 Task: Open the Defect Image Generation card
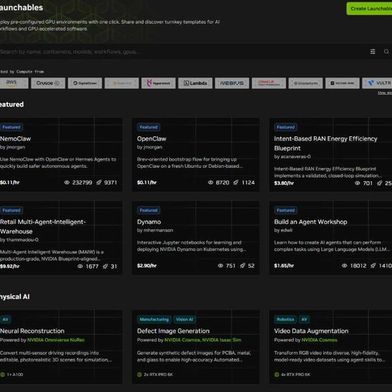click(196, 347)
